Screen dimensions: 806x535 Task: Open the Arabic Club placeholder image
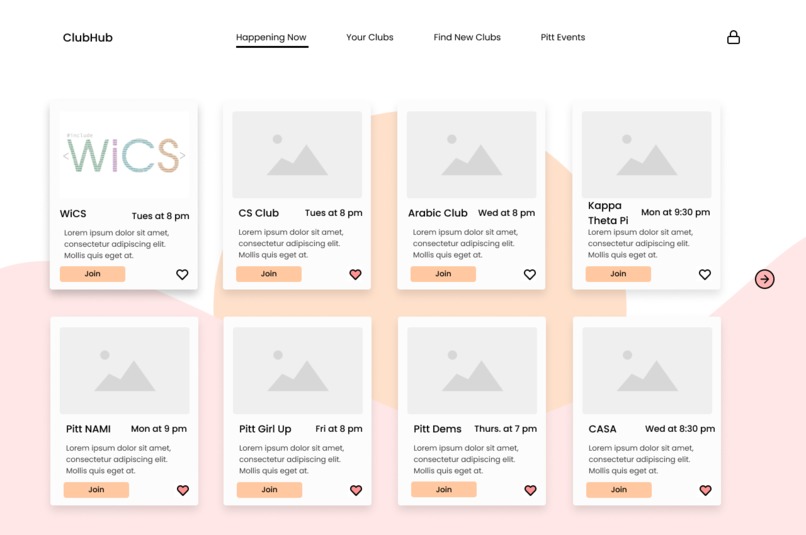click(471, 155)
